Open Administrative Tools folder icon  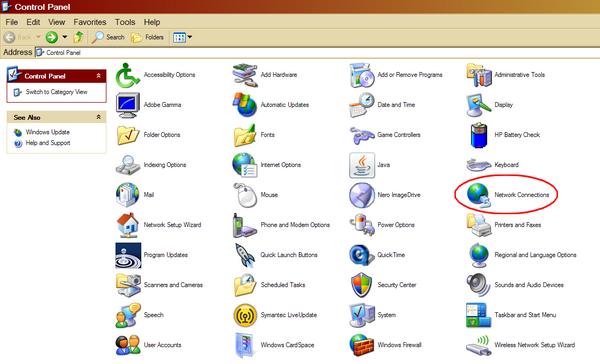pyautogui.click(x=479, y=75)
